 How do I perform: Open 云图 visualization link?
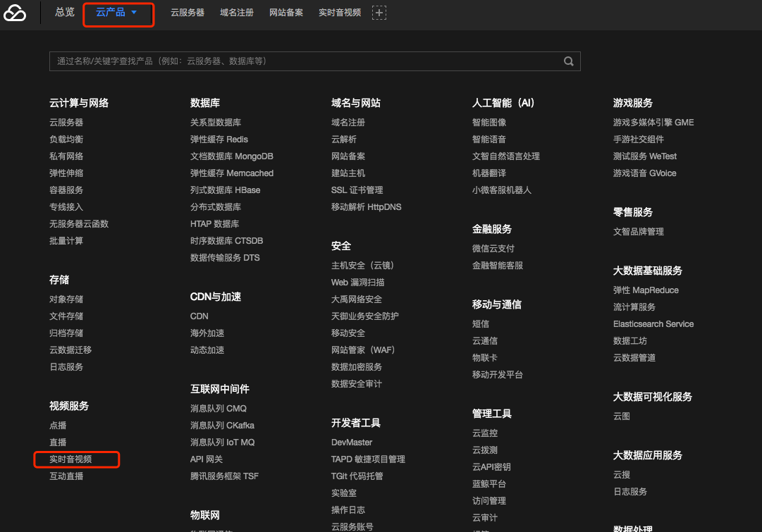622,416
